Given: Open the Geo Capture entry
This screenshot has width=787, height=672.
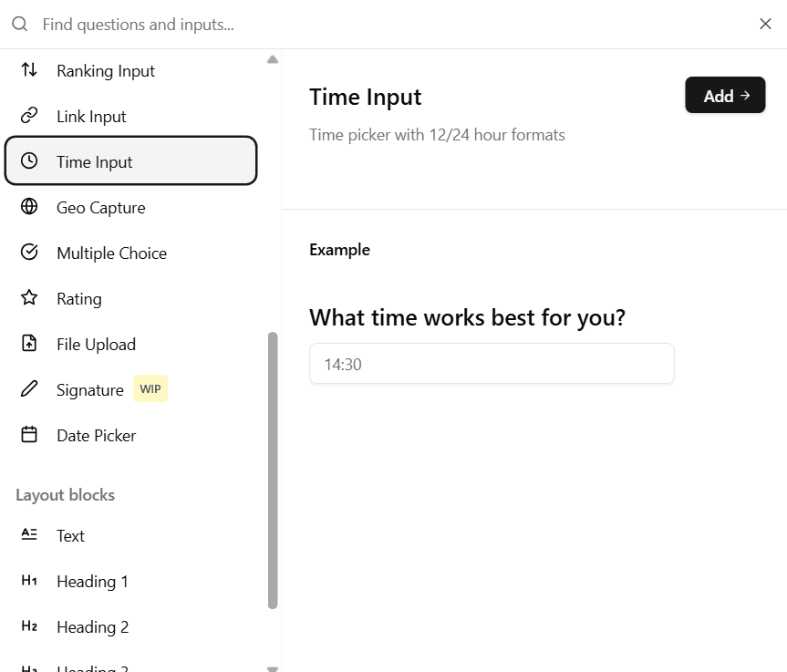Looking at the screenshot, I should pyautogui.click(x=101, y=207).
